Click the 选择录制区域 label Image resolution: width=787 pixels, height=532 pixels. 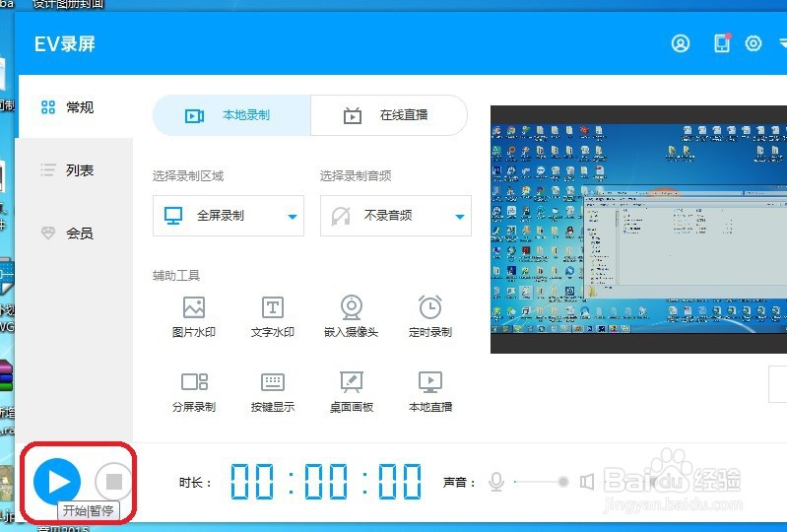(188, 176)
